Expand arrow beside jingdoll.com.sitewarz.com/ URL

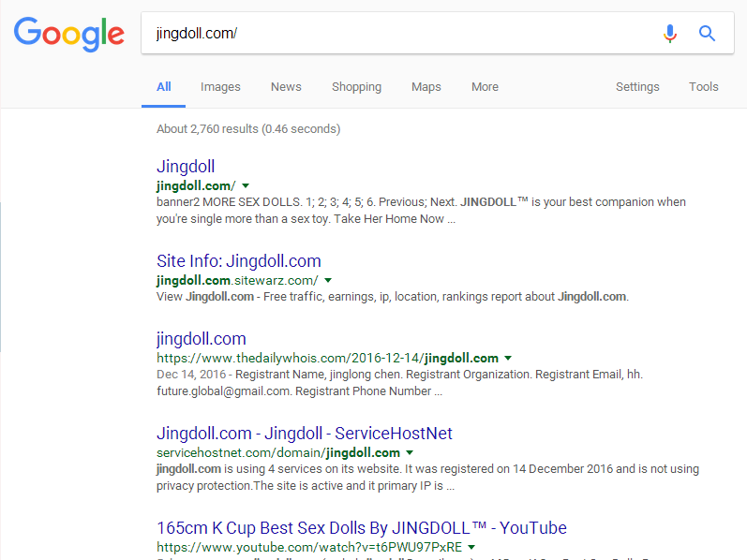click(x=328, y=281)
